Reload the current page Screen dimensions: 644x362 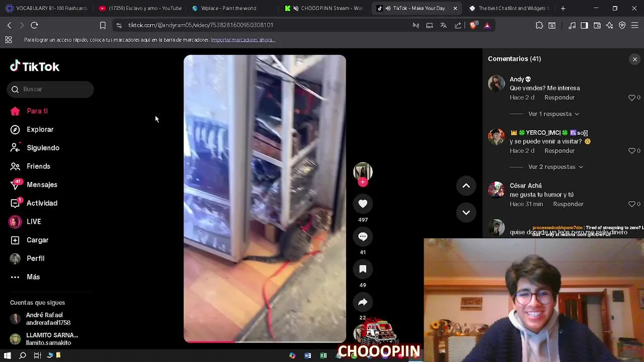[34, 25]
